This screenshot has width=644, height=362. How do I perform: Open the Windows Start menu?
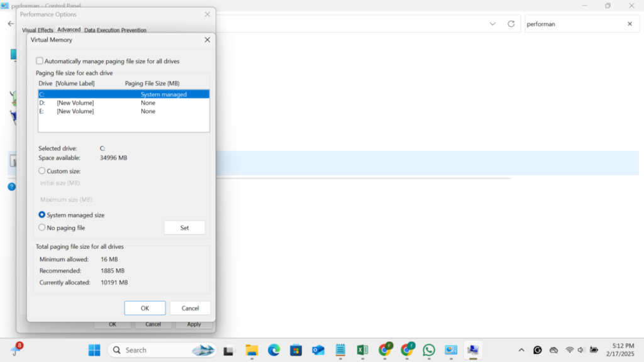pos(93,350)
